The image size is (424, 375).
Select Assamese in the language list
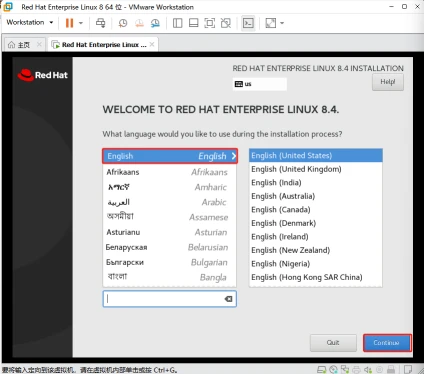[169, 217]
